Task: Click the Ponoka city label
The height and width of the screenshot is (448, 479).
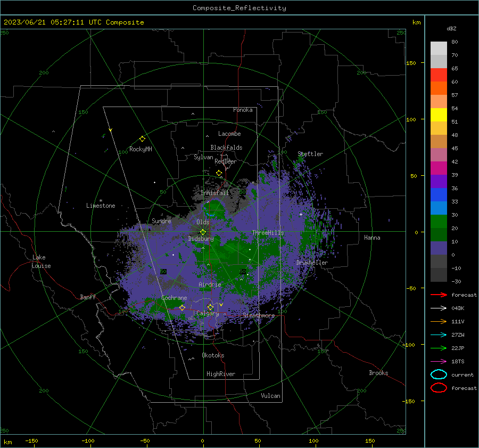Action: pyautogui.click(x=243, y=110)
